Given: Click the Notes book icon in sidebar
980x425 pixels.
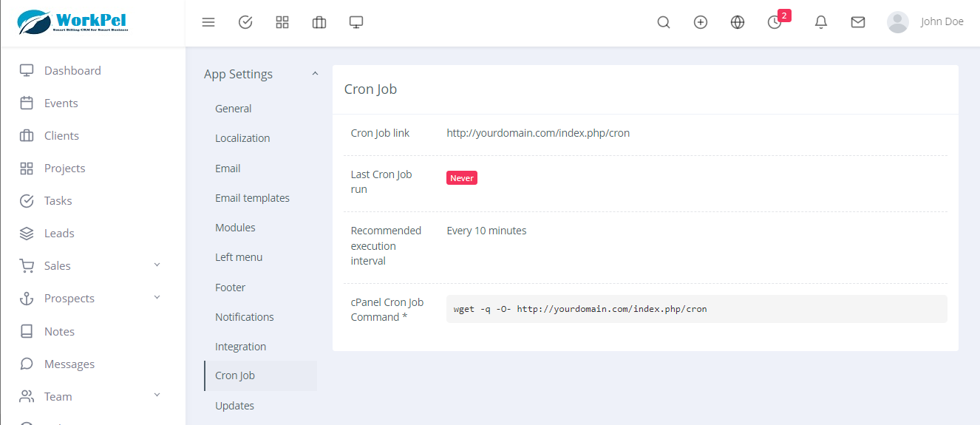Looking at the screenshot, I should coord(27,331).
